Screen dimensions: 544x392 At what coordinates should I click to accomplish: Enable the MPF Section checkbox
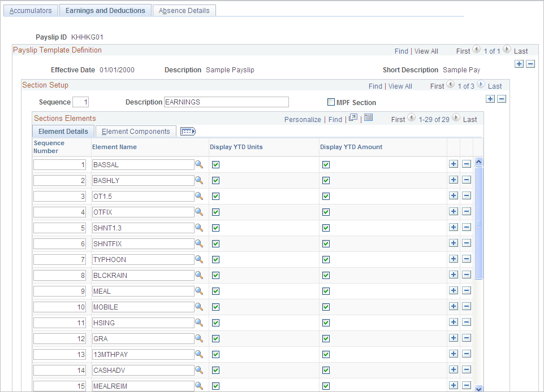point(331,102)
